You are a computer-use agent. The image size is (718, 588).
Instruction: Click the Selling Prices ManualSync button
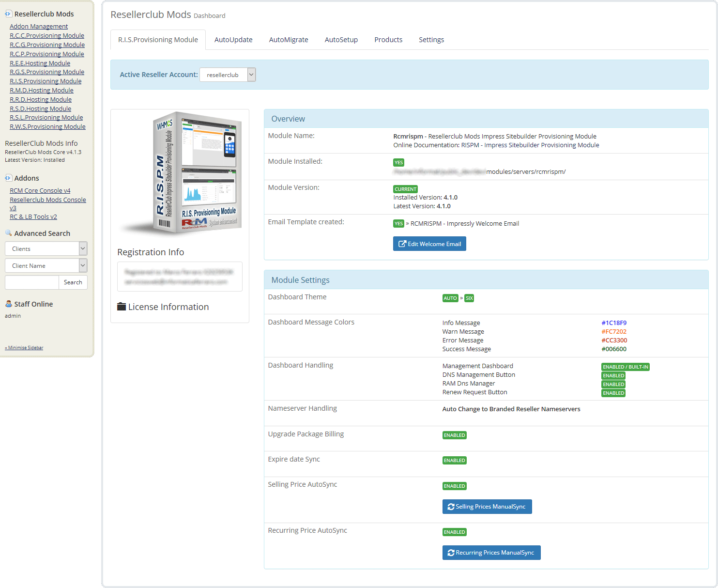487,507
